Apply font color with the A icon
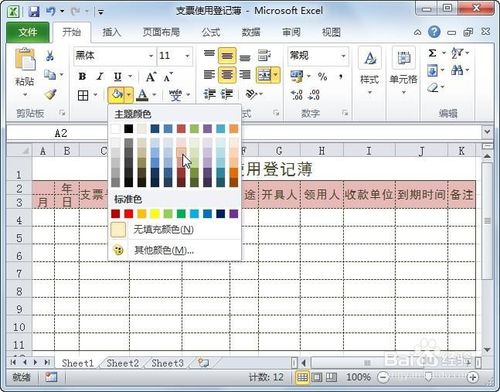The height and width of the screenshot is (392, 500). tap(143, 95)
